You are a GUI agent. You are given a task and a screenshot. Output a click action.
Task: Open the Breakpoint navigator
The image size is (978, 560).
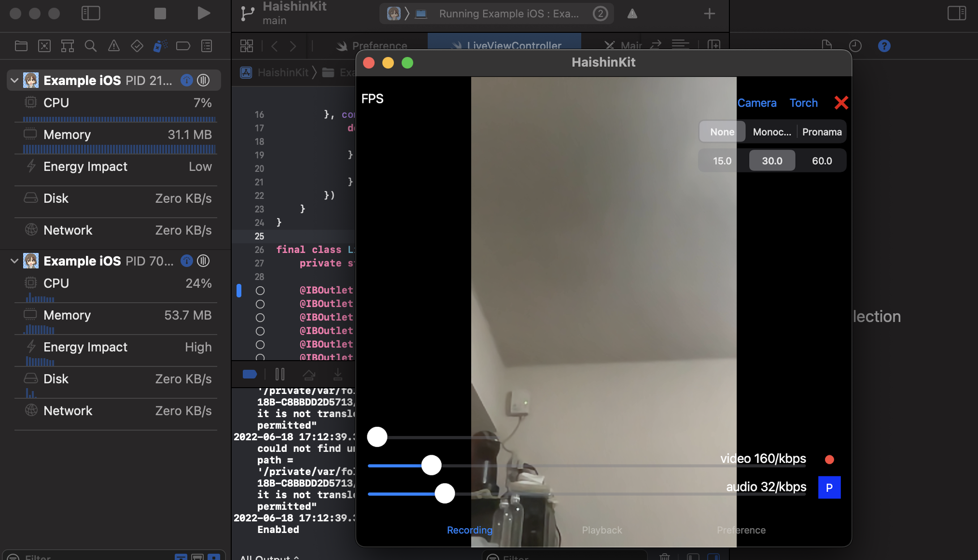pyautogui.click(x=183, y=46)
